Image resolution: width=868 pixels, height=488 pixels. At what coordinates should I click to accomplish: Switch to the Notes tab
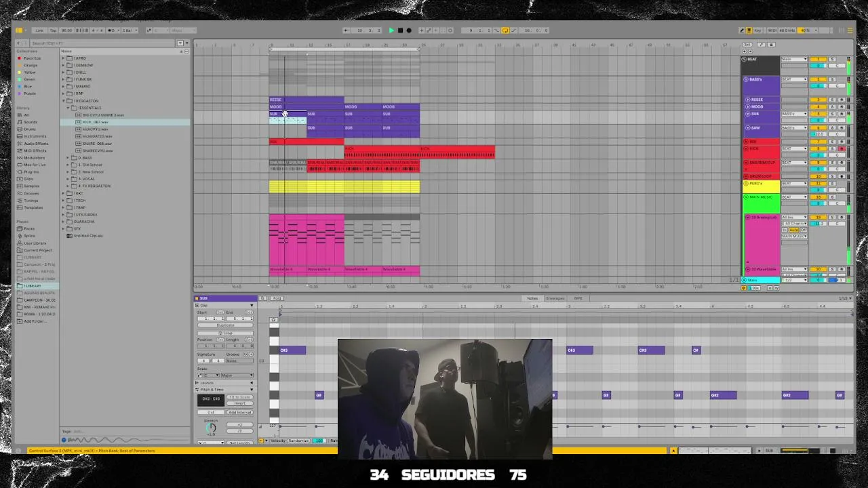[x=532, y=298]
